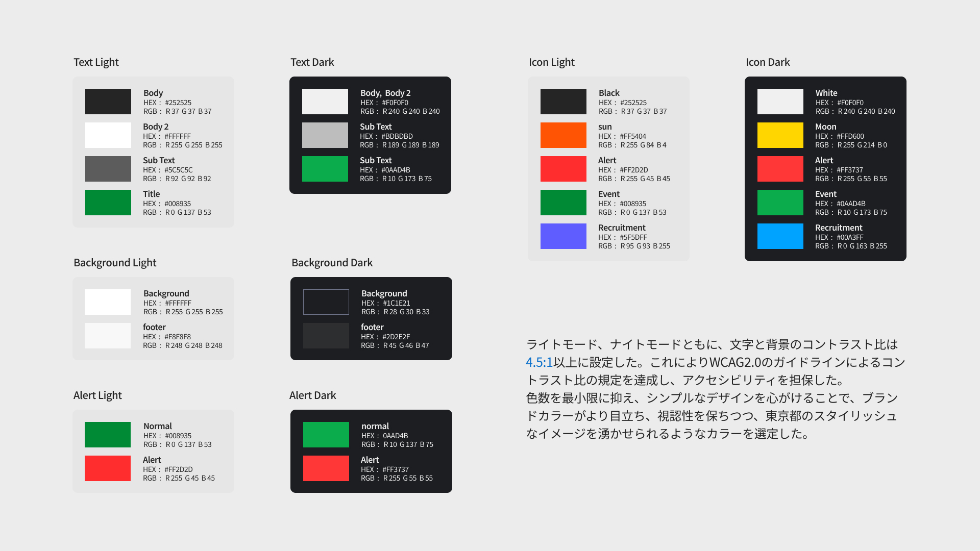Click the Alert Light section heading
The image size is (980, 551).
[97, 395]
